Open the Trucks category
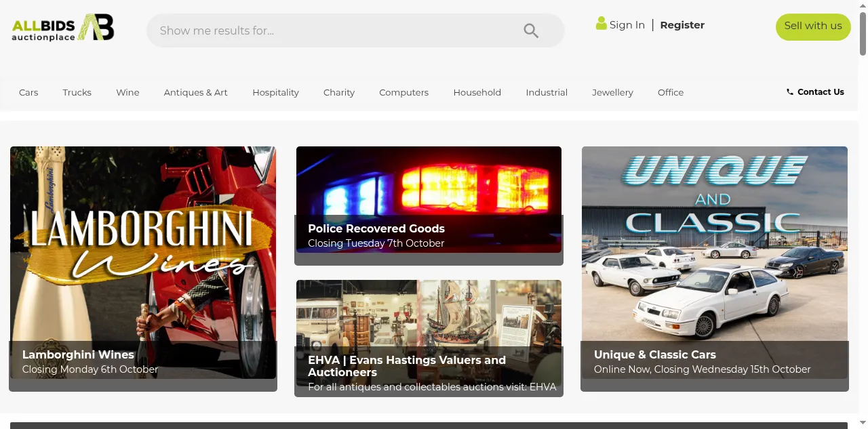Screen dimensions: 868x429 pyautogui.click(x=77, y=92)
